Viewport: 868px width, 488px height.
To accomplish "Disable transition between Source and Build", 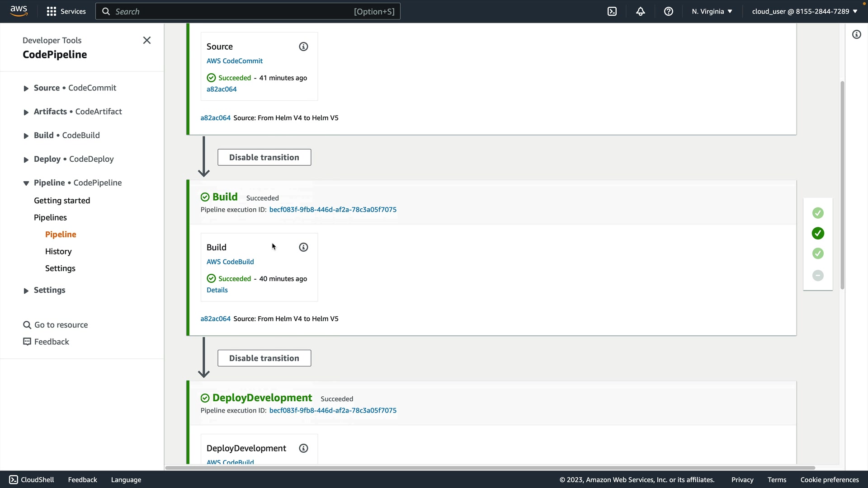I will point(264,157).
